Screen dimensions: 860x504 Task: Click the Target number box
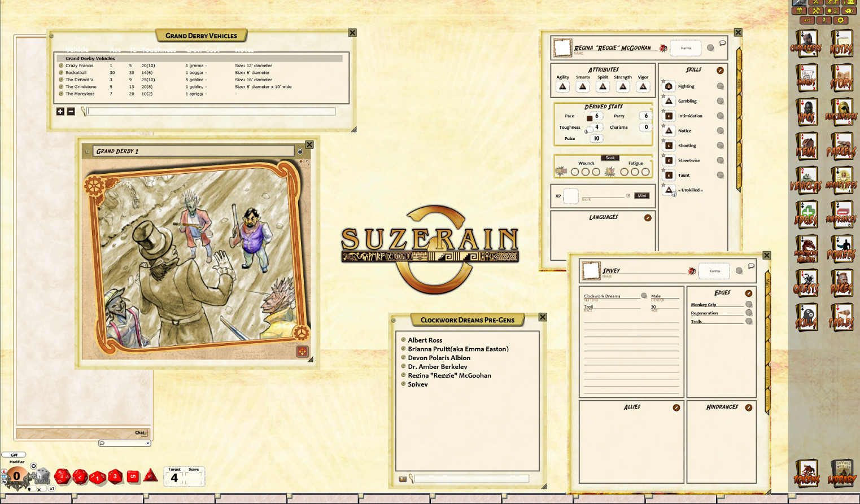tap(174, 479)
